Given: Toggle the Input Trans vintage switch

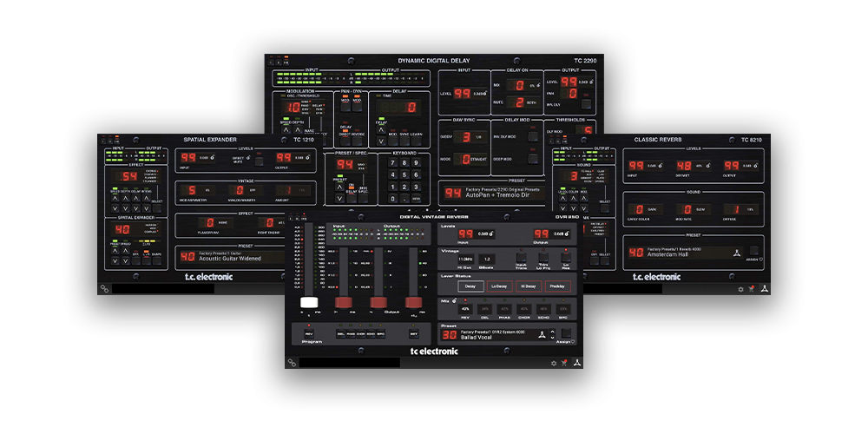Looking at the screenshot, I should (521, 258).
